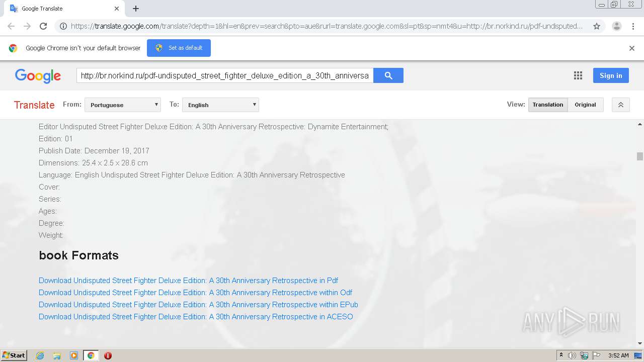Click the "Edition: 01" line

tap(56, 139)
